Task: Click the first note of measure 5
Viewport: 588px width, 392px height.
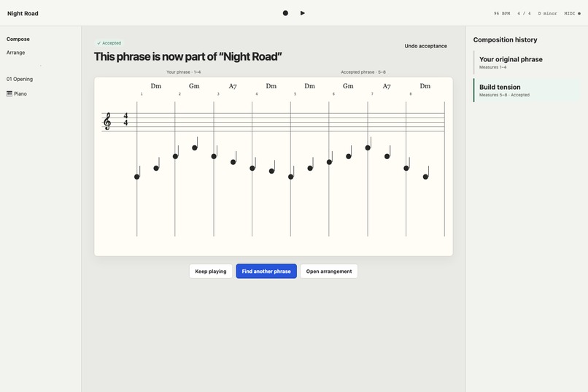Action: (x=290, y=177)
